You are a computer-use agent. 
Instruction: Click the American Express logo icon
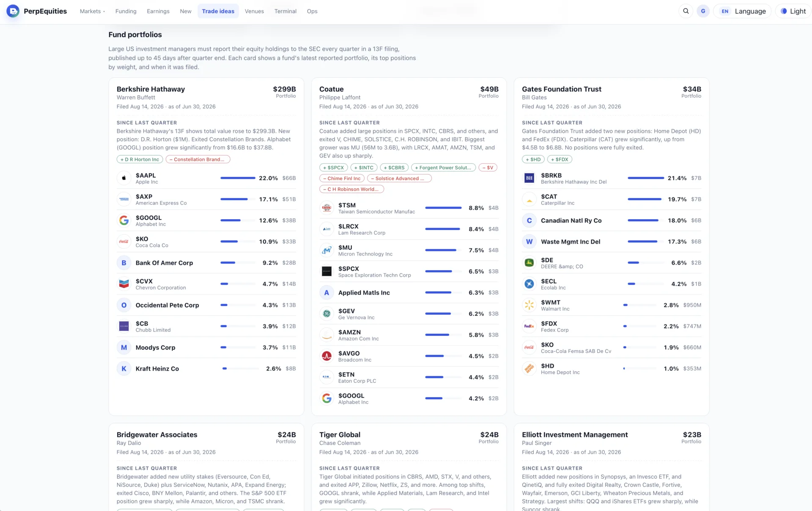coord(124,199)
